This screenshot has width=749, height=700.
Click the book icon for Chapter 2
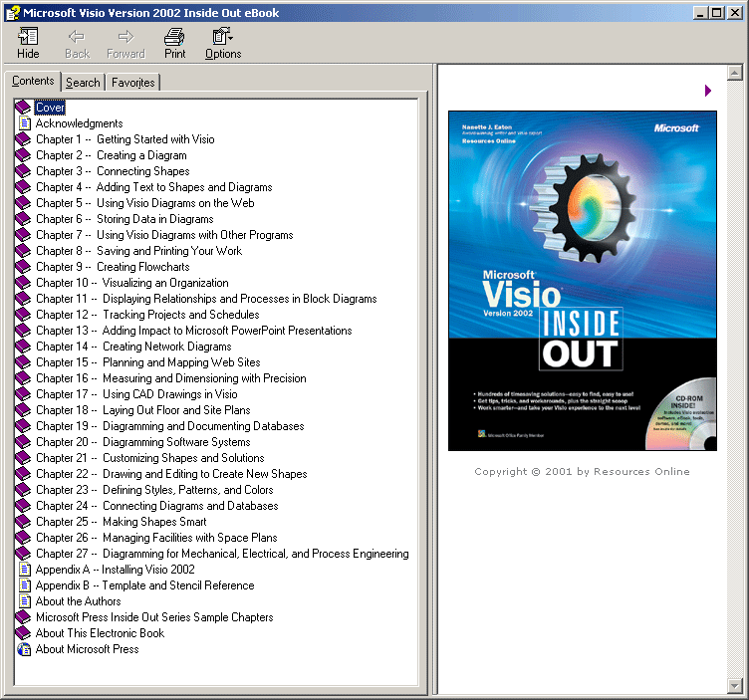point(23,155)
